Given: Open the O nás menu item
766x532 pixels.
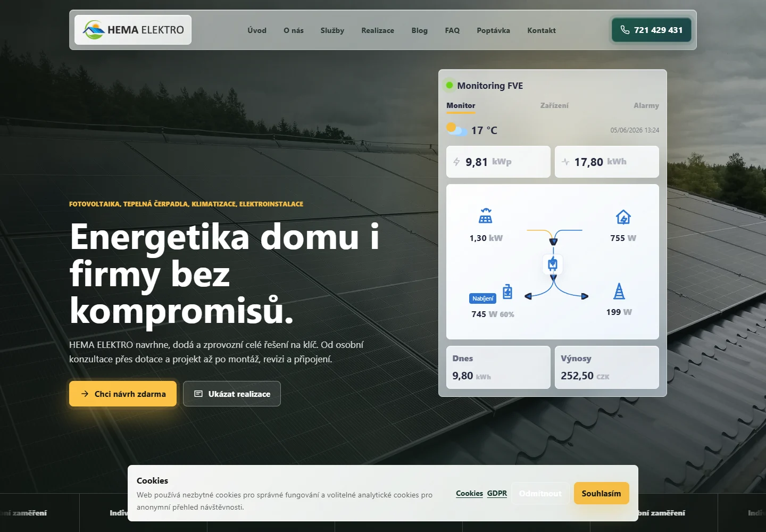Looking at the screenshot, I should 294,30.
